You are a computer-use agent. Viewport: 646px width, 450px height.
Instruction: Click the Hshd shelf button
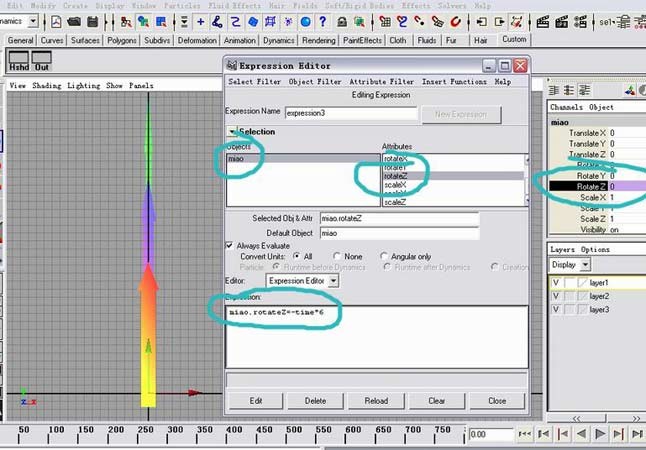pos(19,61)
